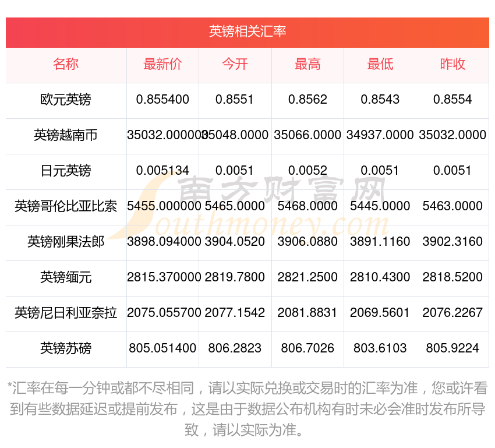
Task: Click the low value 2069.5601
Action: [x=380, y=313]
